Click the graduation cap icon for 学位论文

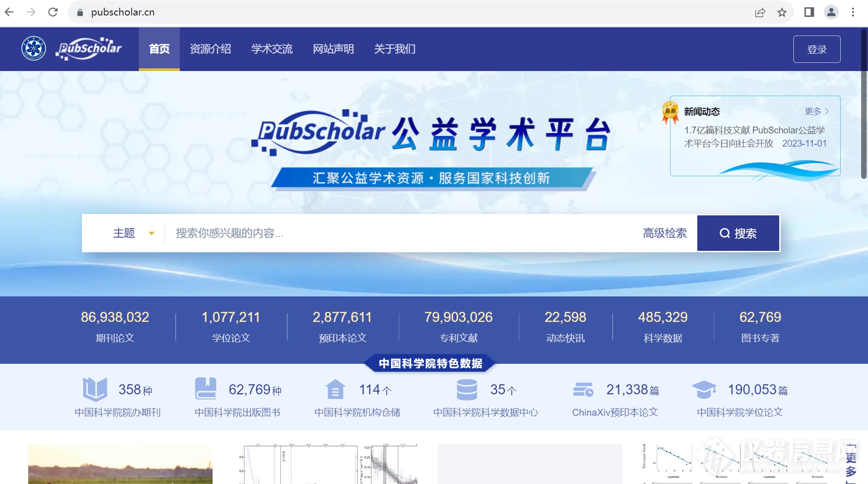[704, 389]
